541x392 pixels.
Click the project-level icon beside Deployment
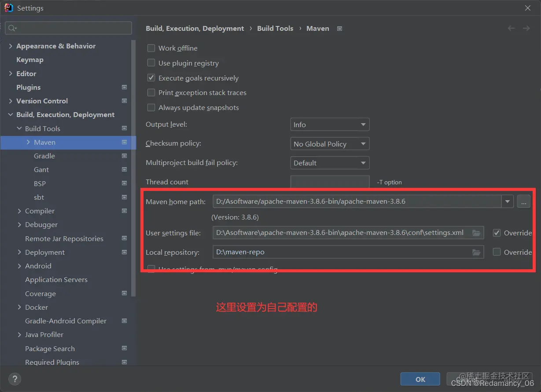coord(125,252)
